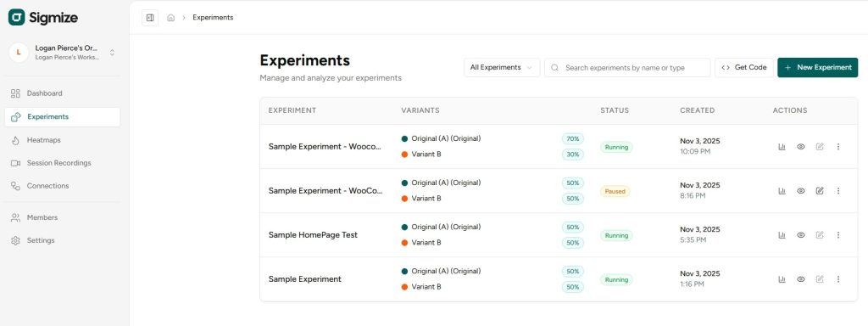Image resolution: width=868 pixels, height=326 pixels.
Task: Open more actions for Sample HomePage Test
Action: (x=838, y=235)
